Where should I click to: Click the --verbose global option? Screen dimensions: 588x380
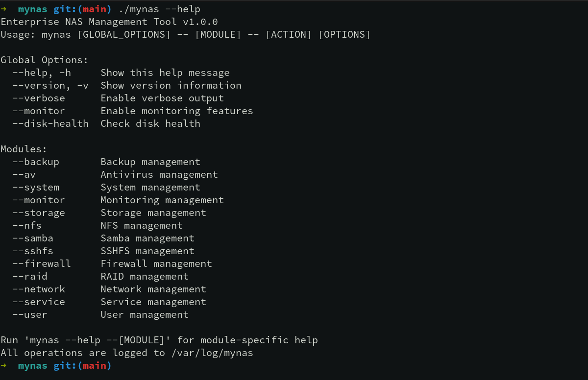click(39, 98)
